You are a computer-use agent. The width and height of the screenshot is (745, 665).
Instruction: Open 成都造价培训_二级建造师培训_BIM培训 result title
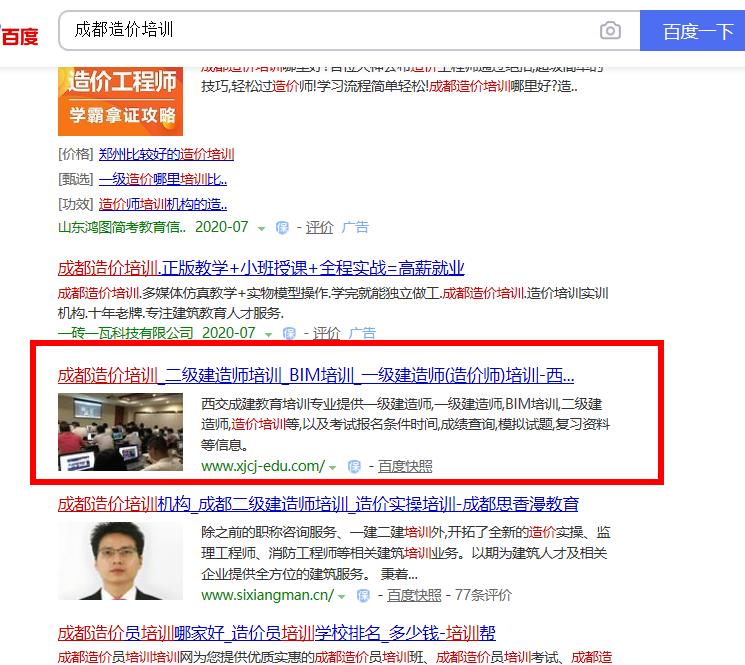click(x=315, y=376)
